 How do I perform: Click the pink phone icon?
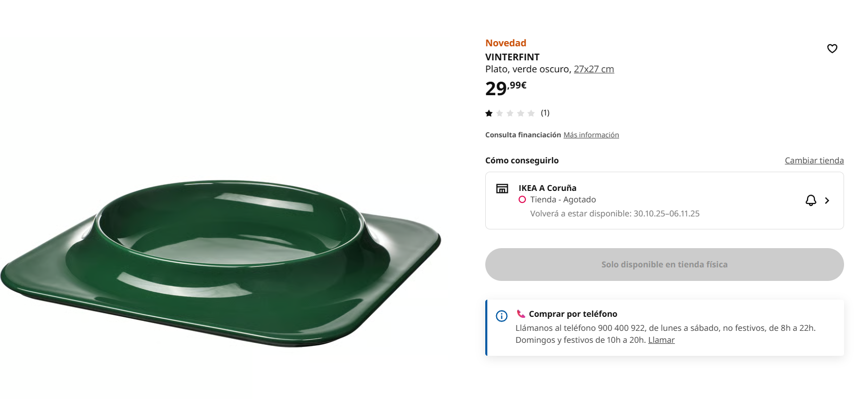(521, 314)
